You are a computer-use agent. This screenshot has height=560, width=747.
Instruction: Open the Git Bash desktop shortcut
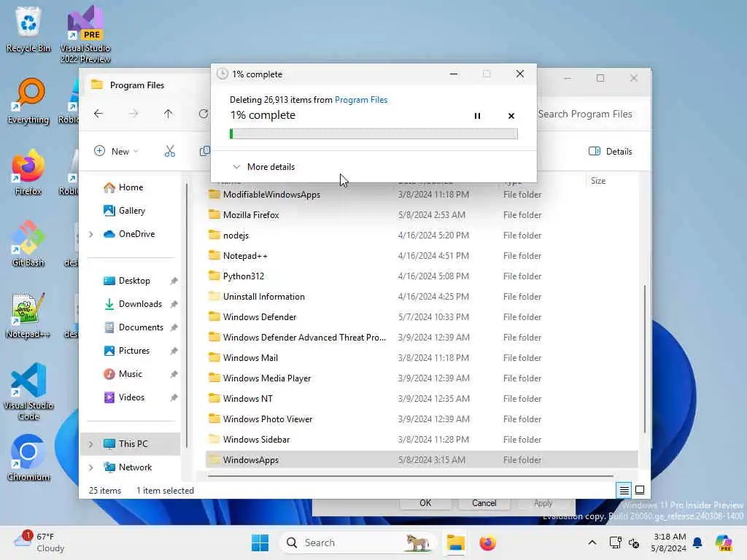point(28,244)
